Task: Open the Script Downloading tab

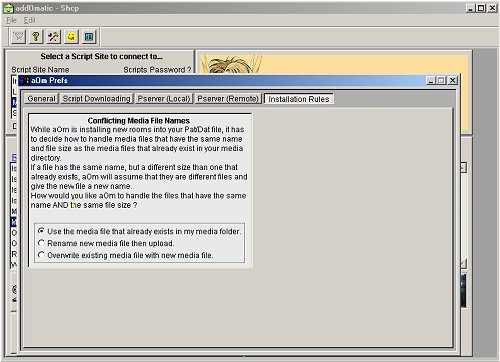Action: click(97, 99)
